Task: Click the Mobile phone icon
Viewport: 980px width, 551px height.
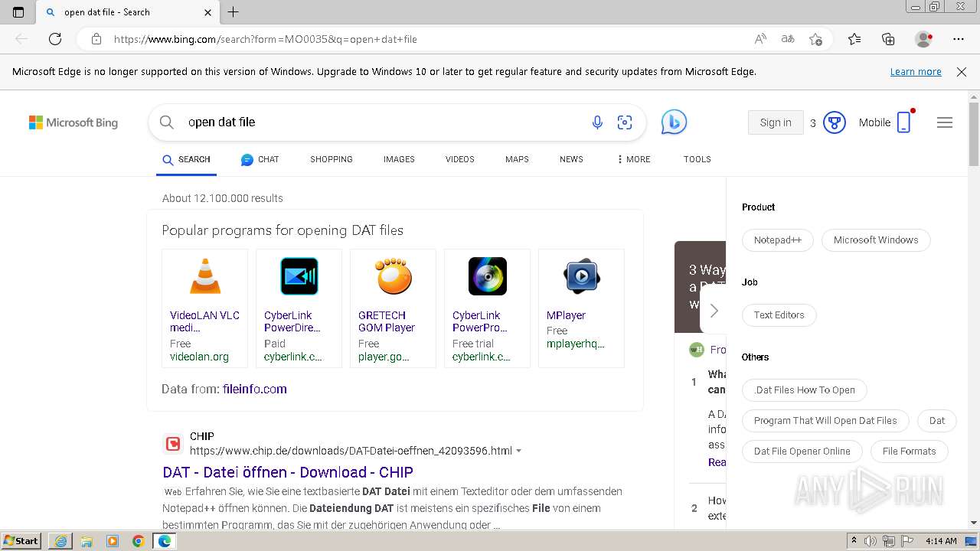Action: 904,122
